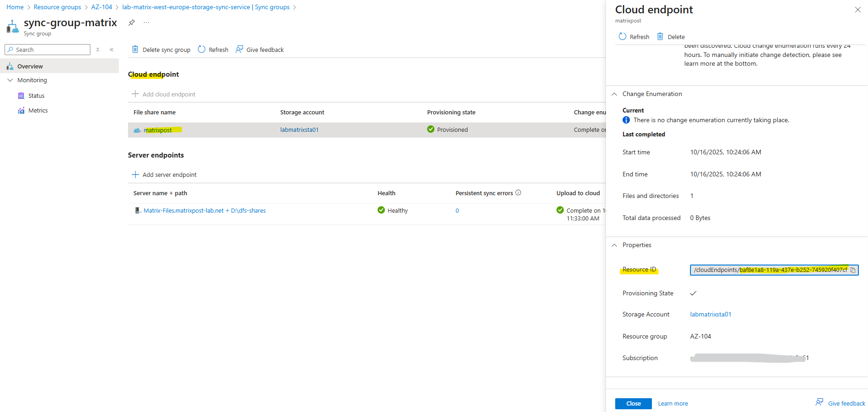The width and height of the screenshot is (868, 412).
Task: Click the persistent sync errors count 0
Action: (x=457, y=211)
